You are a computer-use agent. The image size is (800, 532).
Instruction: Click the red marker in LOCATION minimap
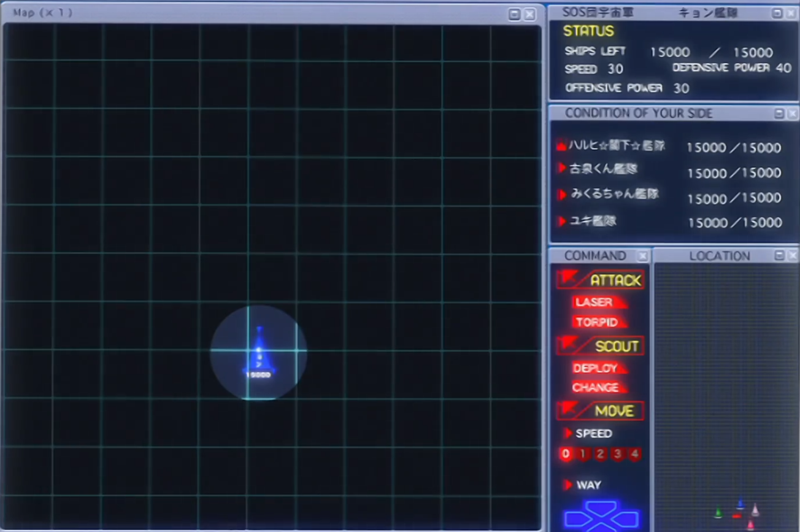click(736, 516)
